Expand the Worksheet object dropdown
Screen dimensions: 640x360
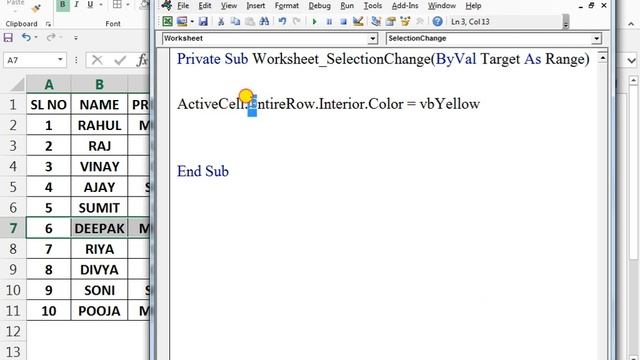tap(372, 38)
